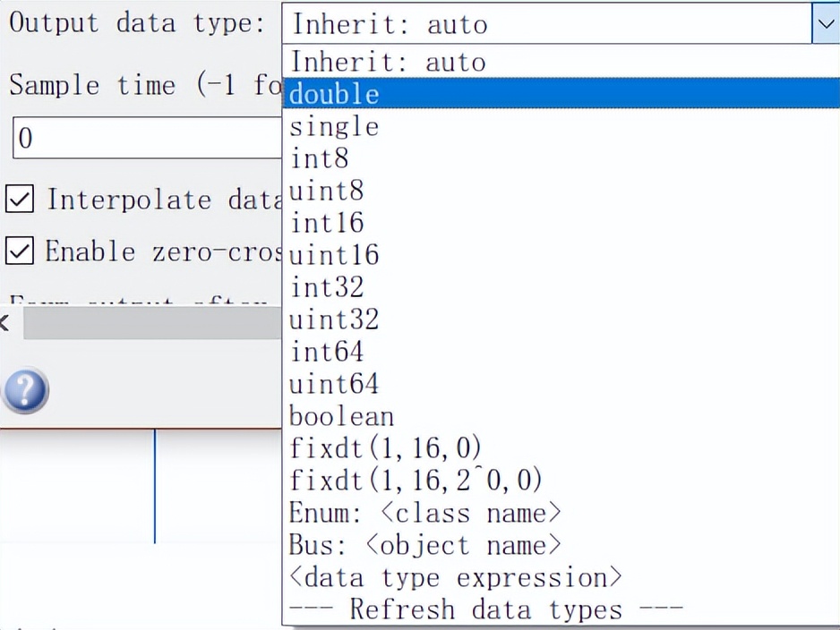Choose fixdt(1,16,0) fixed-point type
This screenshot has width=840, height=630.
click(385, 448)
